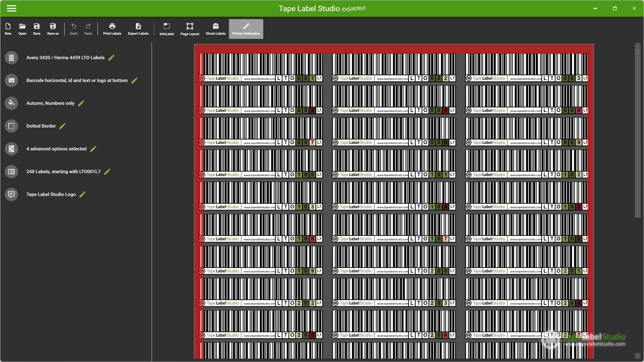Select 'Autumn, Numbers only' text
Viewport: 644px width, 362px height.
coord(51,103)
